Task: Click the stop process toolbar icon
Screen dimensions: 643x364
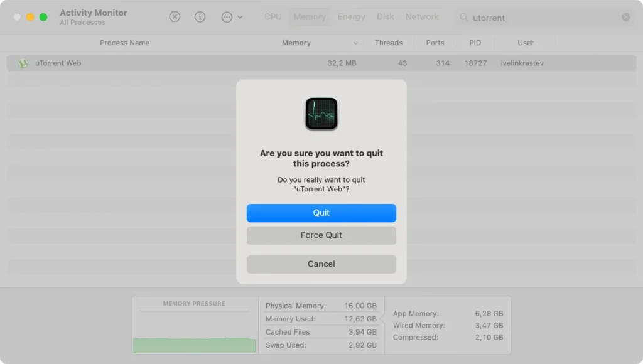Action: click(x=175, y=17)
